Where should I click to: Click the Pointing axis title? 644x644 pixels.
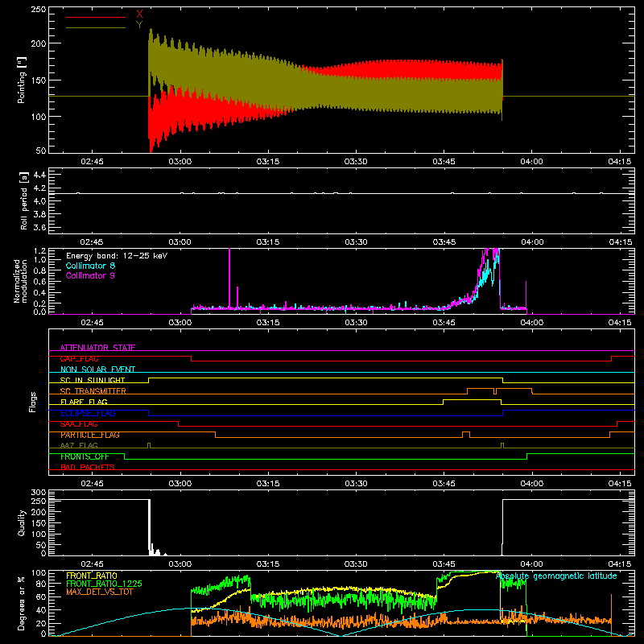click(22, 80)
